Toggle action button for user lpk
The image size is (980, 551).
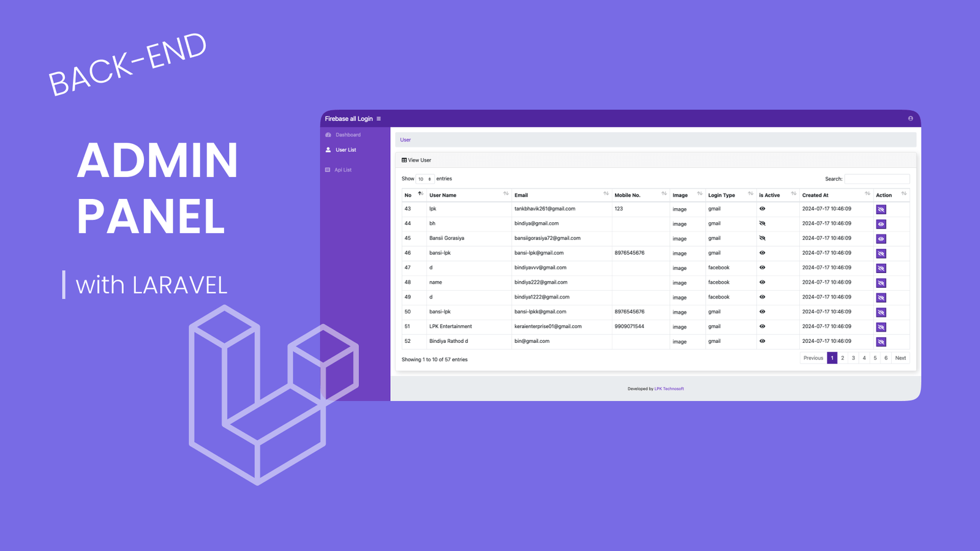[881, 209]
